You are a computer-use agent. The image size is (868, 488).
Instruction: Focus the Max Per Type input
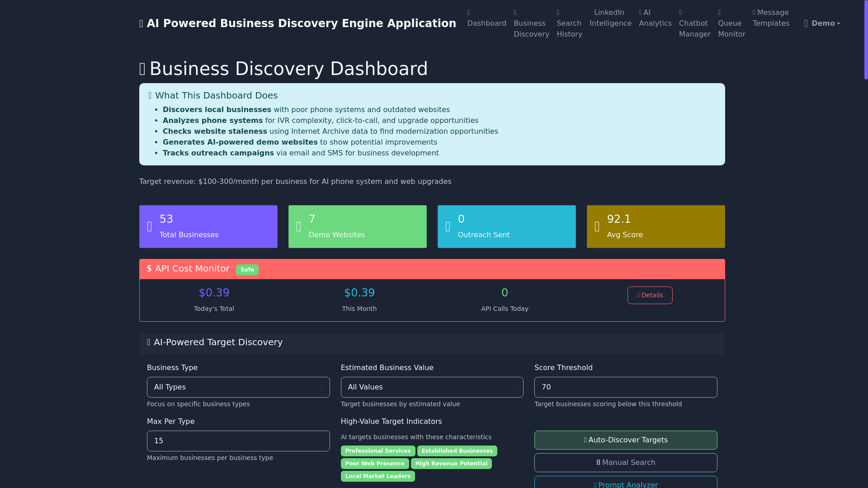point(238,441)
